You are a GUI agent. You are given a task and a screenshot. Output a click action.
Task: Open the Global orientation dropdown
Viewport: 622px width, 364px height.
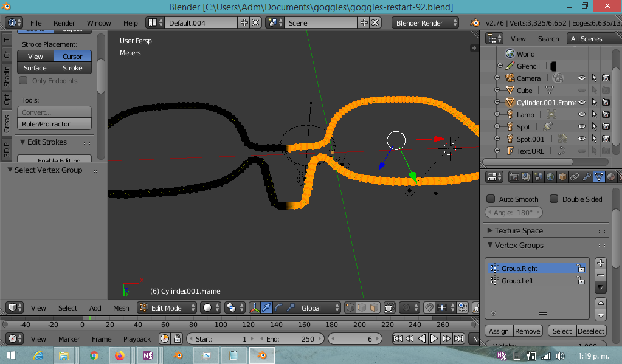319,307
